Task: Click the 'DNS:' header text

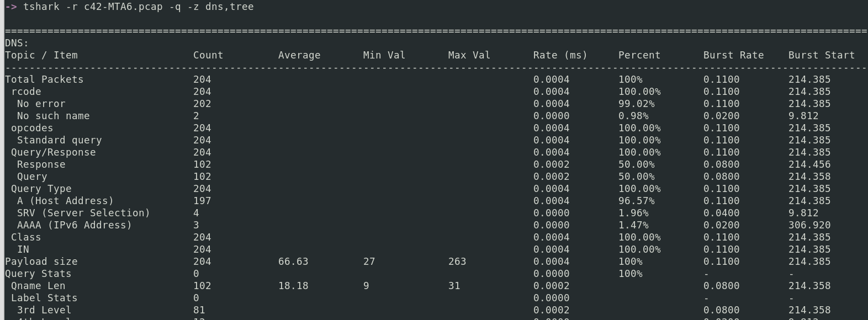Action: coord(17,43)
